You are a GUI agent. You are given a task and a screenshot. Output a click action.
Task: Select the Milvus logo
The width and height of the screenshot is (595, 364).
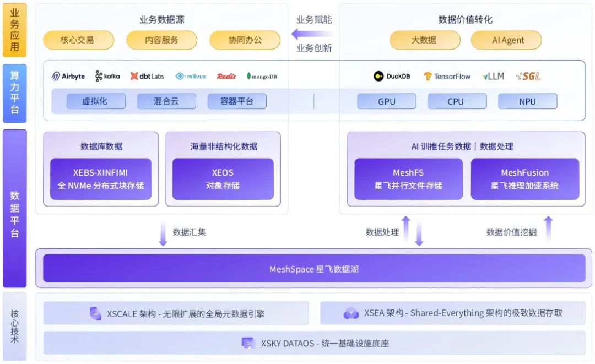pyautogui.click(x=191, y=76)
